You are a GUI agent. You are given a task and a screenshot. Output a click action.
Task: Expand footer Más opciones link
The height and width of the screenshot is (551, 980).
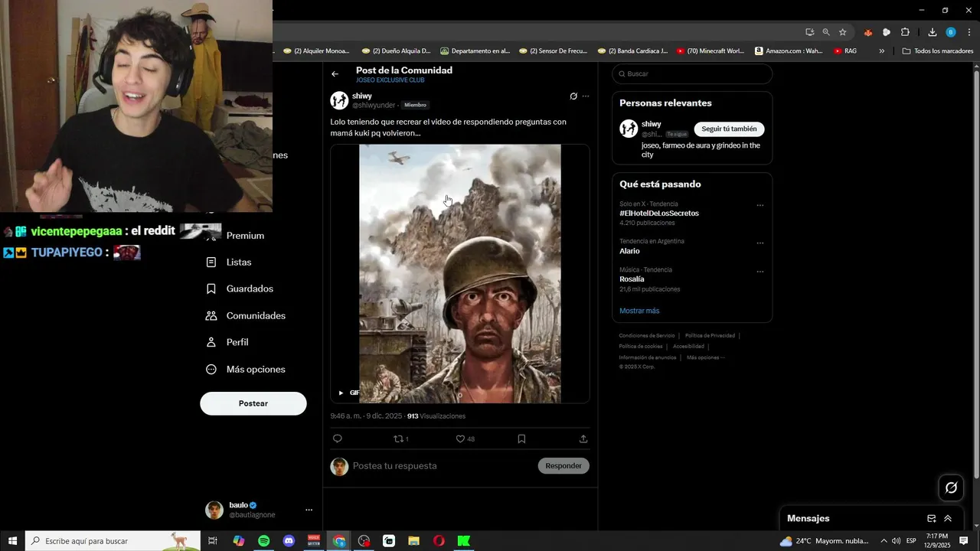(705, 357)
